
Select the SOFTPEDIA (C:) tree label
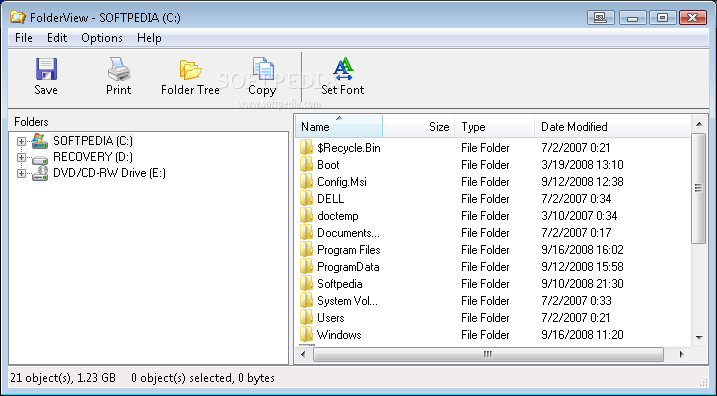93,141
